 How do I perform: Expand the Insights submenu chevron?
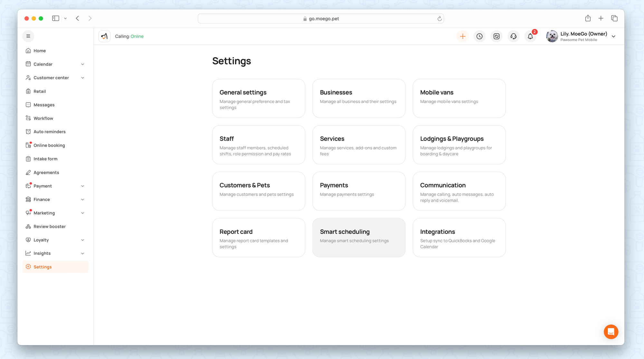pyautogui.click(x=83, y=253)
